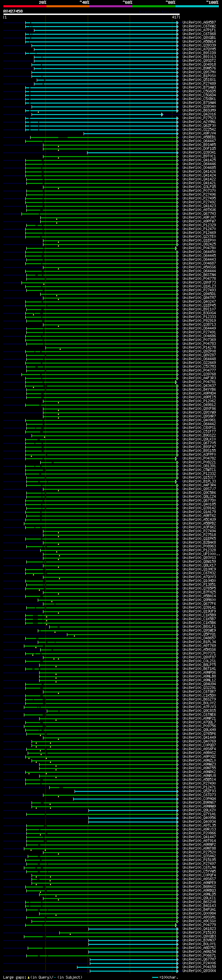The width and height of the screenshot is (222, 980).
Task: Select hit UniRef100_Q765P5
Action: coord(199,588)
